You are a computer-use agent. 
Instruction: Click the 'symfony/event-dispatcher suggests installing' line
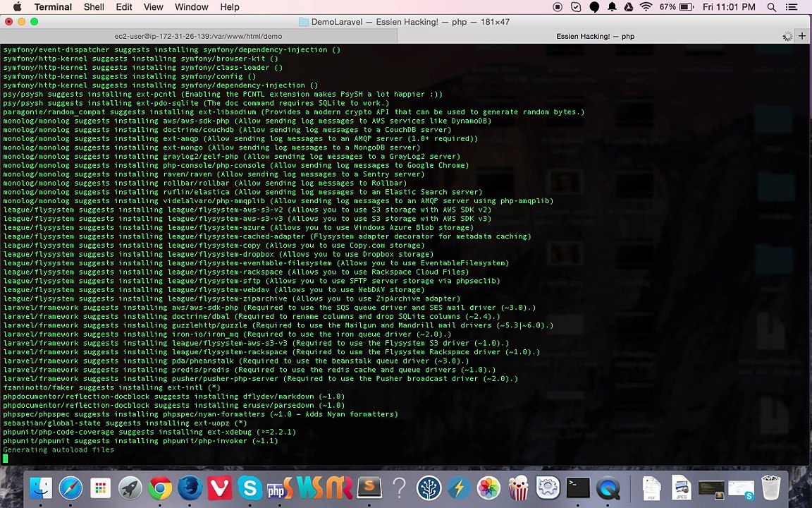[x=172, y=50]
